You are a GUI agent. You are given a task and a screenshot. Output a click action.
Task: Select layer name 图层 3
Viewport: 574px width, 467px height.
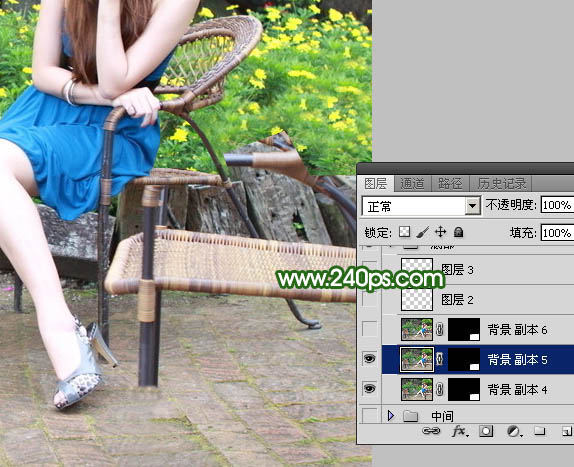pyautogui.click(x=457, y=270)
